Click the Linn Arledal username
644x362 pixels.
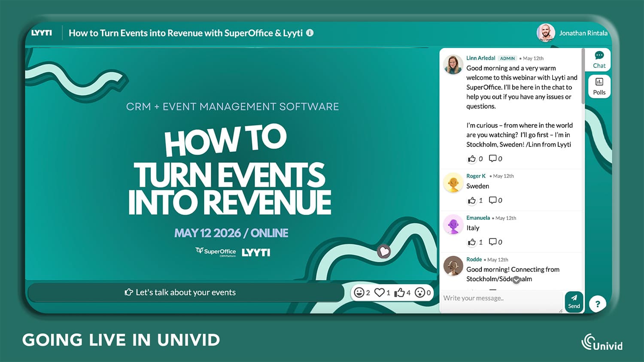480,58
